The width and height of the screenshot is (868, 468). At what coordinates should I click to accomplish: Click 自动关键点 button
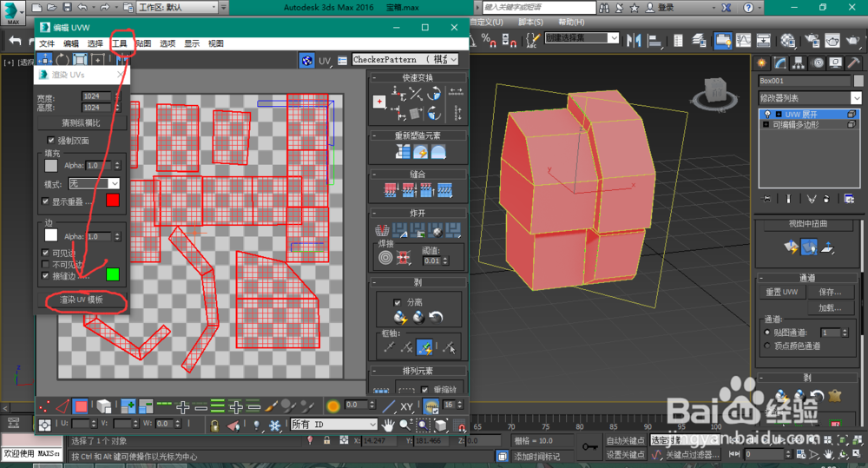(x=626, y=441)
